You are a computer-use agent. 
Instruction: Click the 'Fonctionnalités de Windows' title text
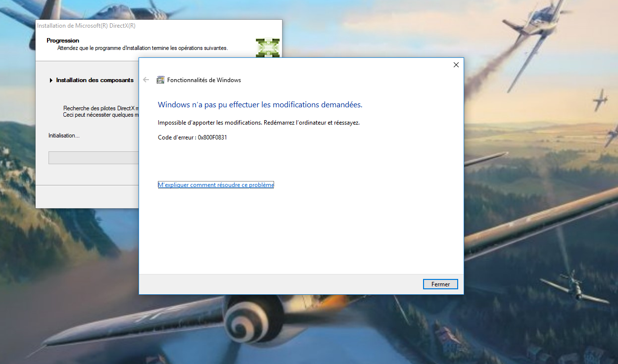pyautogui.click(x=204, y=80)
